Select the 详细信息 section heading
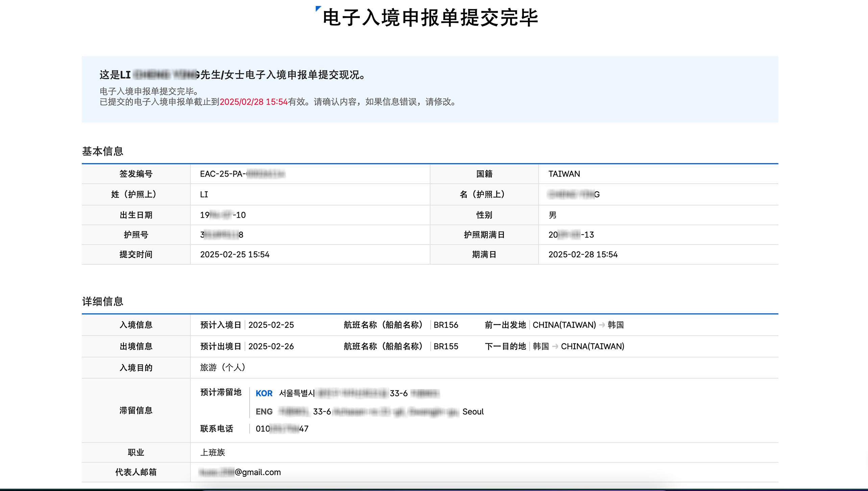The height and width of the screenshot is (491, 868). 102,302
